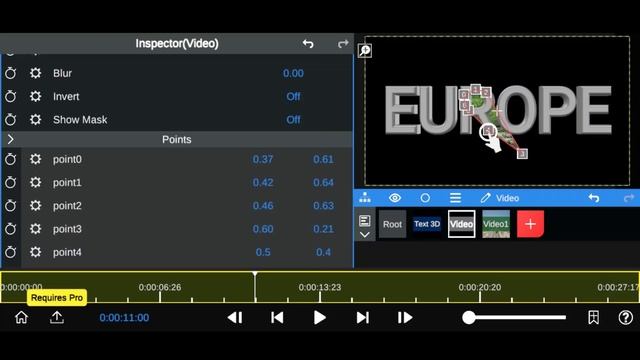Screen dimensions: 640x360
Task: Redo in the layer toolbar
Action: point(629,198)
